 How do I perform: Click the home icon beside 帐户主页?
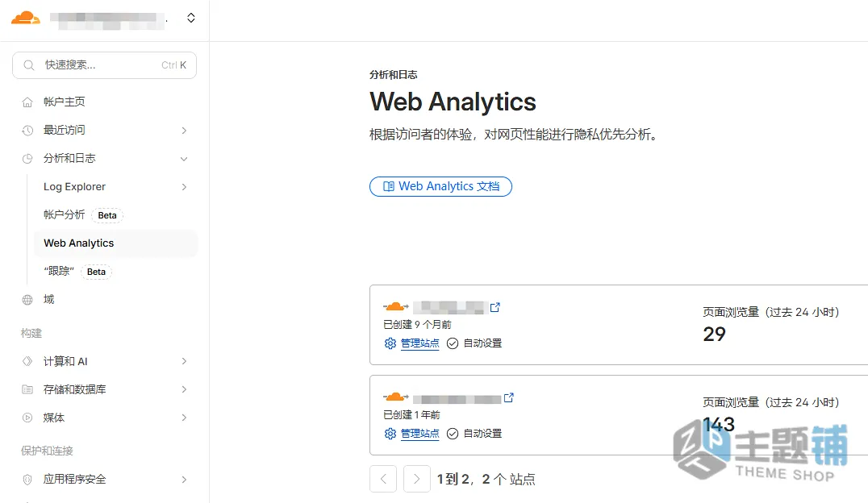coord(27,102)
